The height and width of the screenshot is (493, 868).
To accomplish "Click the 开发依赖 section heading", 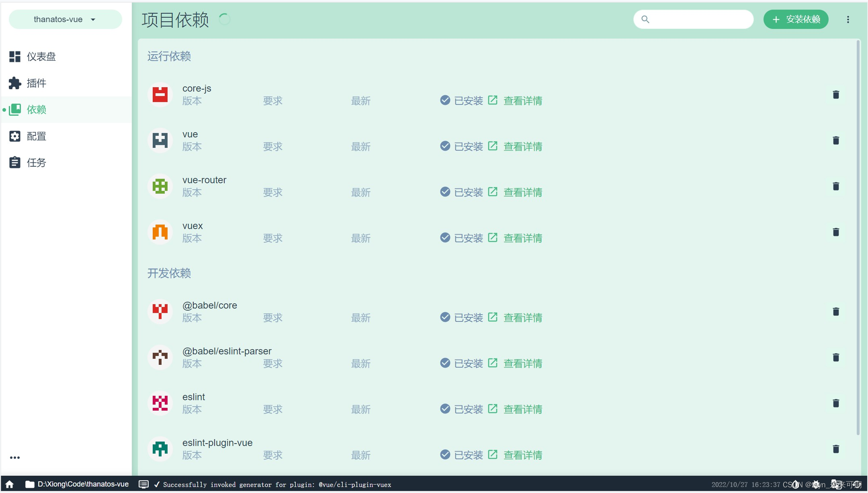I will (x=169, y=273).
